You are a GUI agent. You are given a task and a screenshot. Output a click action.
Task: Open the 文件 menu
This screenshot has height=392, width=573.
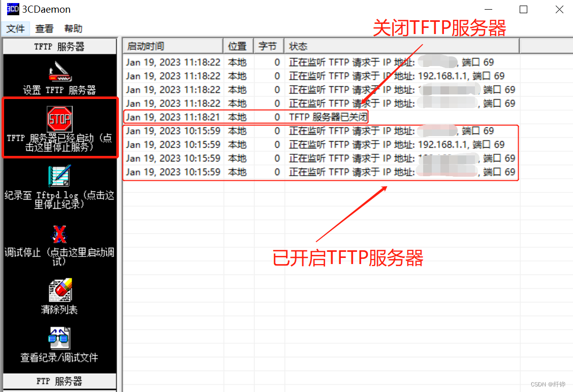pyautogui.click(x=15, y=28)
